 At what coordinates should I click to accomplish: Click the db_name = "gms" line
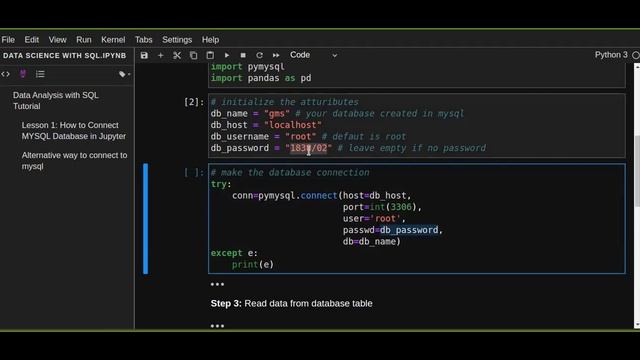click(250, 113)
